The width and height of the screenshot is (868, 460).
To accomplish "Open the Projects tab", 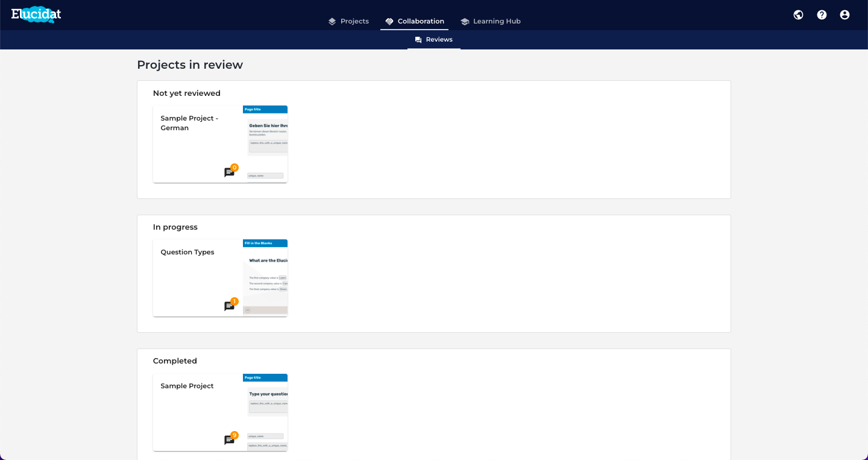I will pos(348,21).
